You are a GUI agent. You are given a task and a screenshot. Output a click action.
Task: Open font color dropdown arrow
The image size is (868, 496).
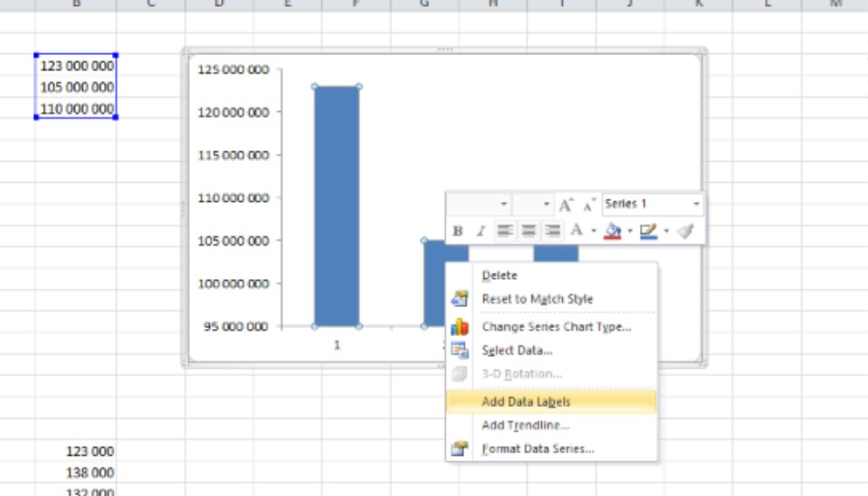[593, 231]
